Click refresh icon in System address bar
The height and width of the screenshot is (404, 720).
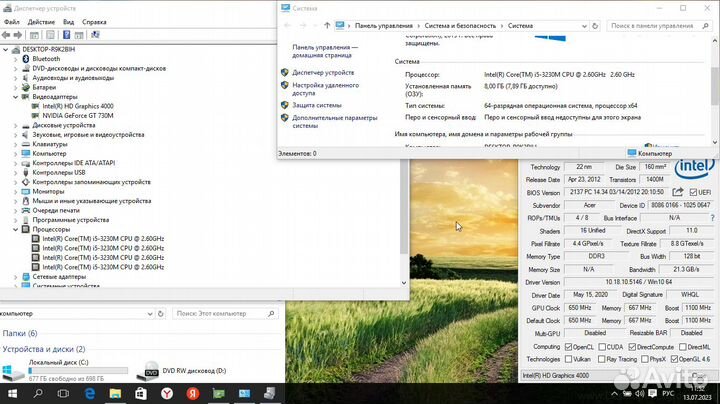[595, 26]
